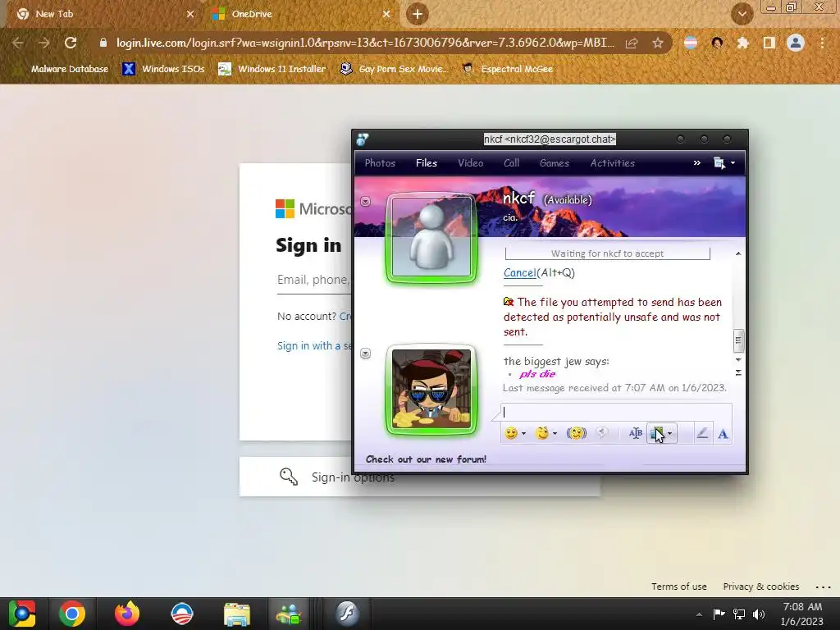840x630 pixels.
Task: Click the browser address bar URL
Action: pos(365,43)
